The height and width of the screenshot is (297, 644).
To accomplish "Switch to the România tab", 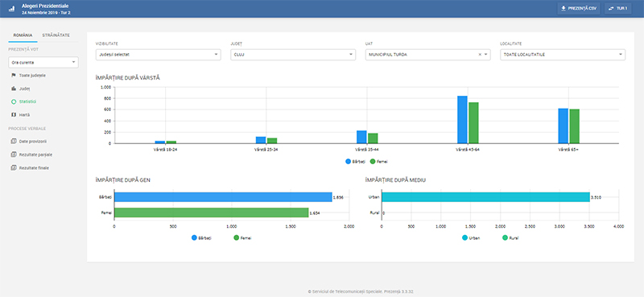I will [23, 35].
